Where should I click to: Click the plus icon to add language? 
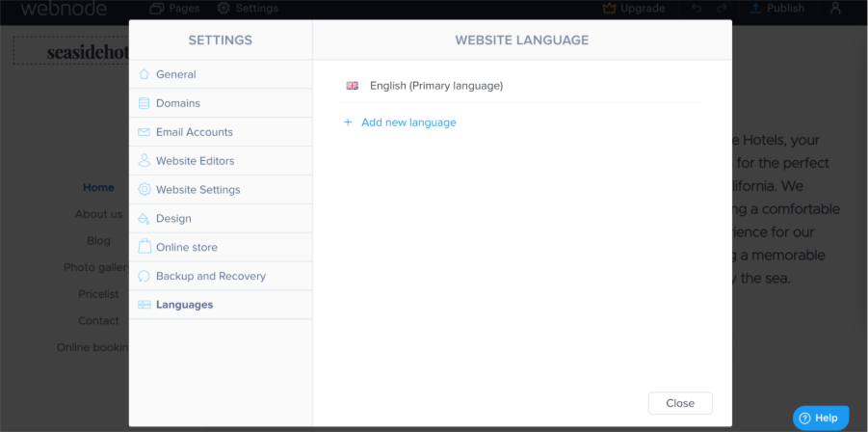[x=348, y=122]
